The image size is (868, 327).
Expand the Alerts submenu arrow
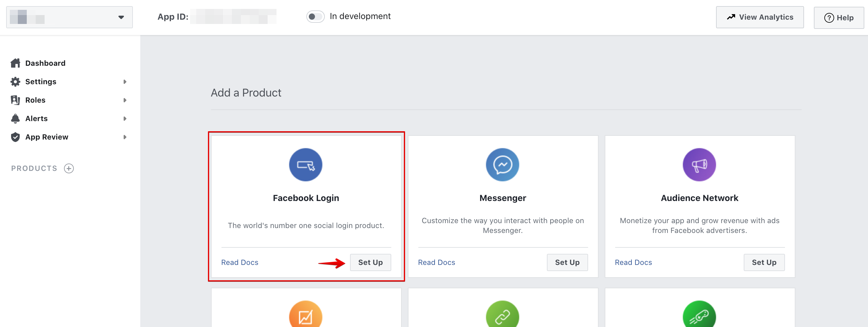point(125,119)
